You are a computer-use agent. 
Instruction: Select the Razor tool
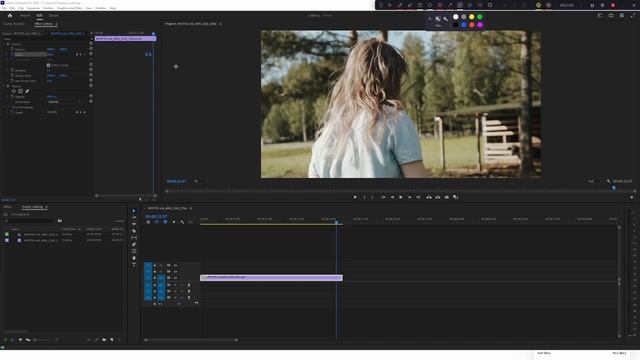point(134,231)
